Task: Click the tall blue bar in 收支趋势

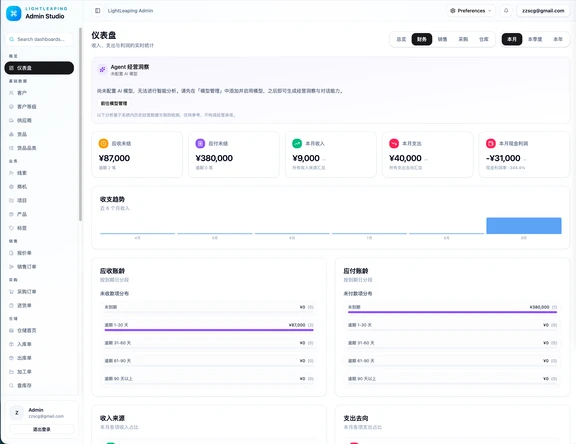Action: 523,225
